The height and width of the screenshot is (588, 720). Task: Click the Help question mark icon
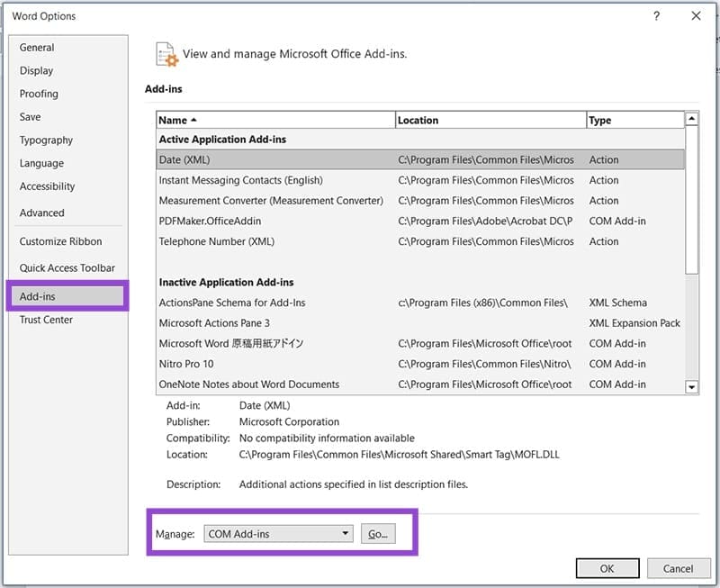[656, 16]
